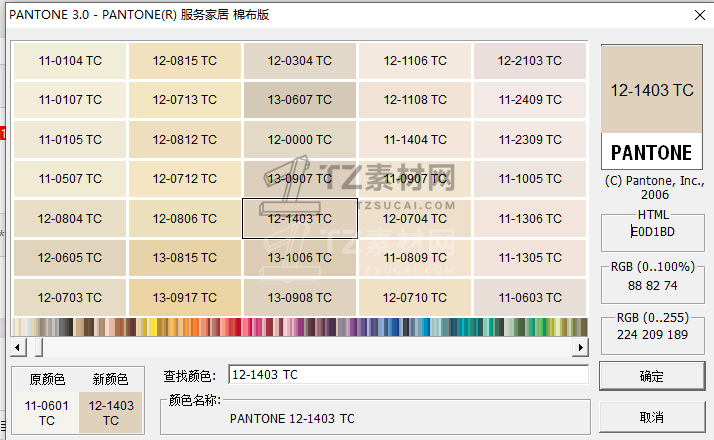Select color 11-1306 TC
The width and height of the screenshot is (714, 440).
click(x=530, y=219)
